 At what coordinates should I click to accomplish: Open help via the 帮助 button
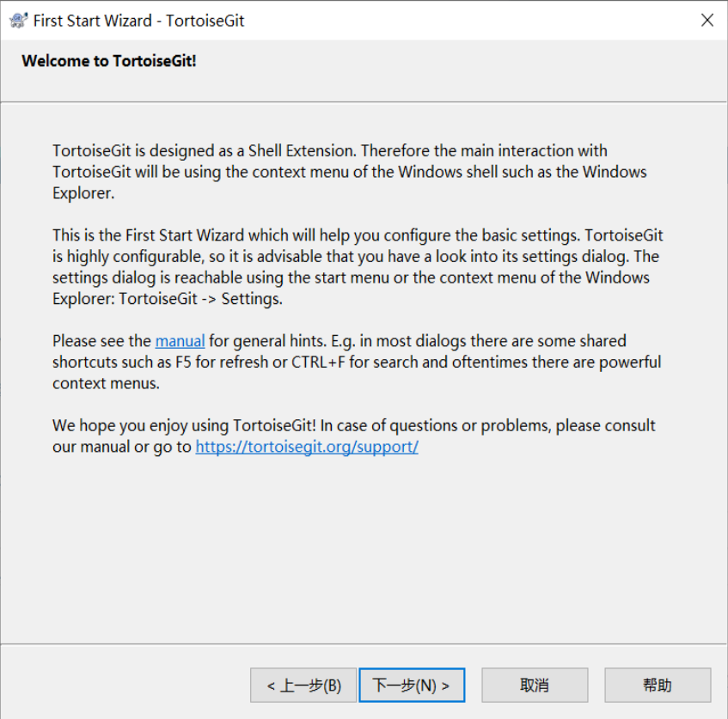(658, 685)
